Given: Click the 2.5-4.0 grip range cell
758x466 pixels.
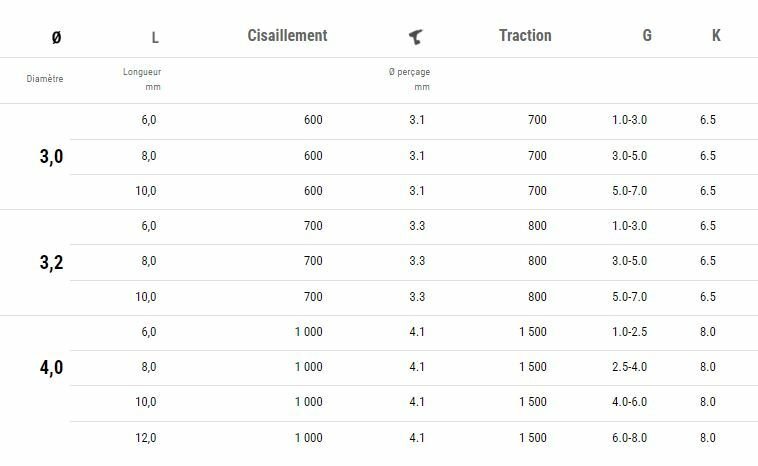Looking at the screenshot, I should (x=629, y=367).
